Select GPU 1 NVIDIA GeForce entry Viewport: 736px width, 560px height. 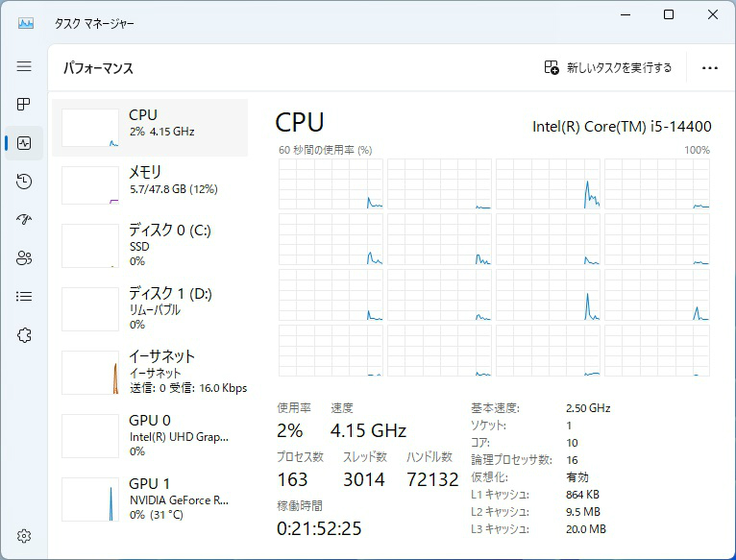click(x=150, y=499)
